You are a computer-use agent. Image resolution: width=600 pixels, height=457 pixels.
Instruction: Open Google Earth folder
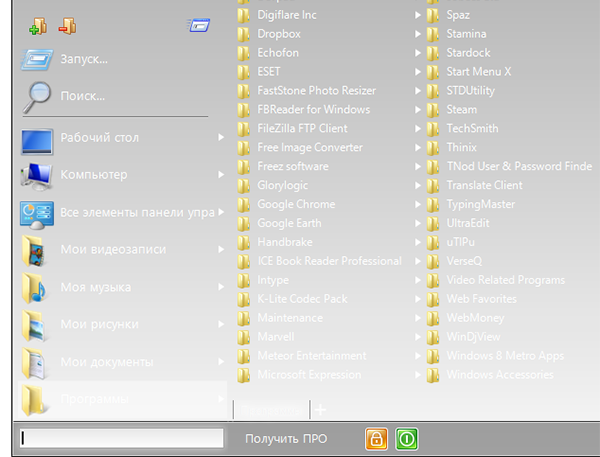click(329, 223)
